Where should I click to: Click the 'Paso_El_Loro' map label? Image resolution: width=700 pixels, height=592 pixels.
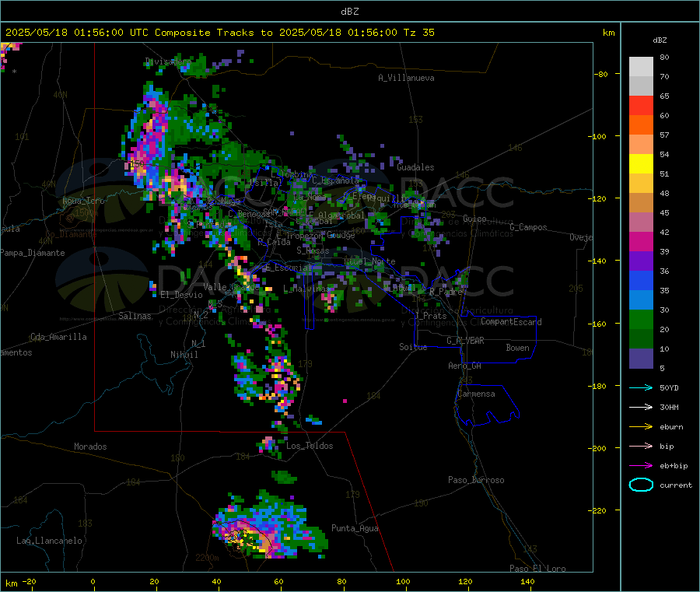pyautogui.click(x=537, y=569)
